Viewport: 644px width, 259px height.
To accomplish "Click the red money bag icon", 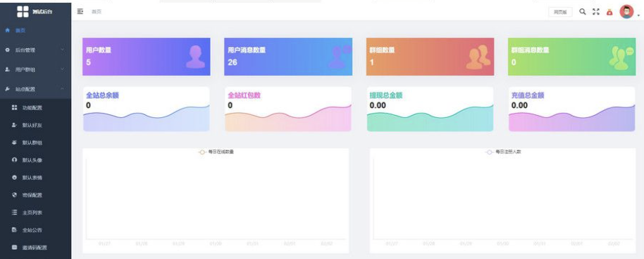I will point(609,12).
